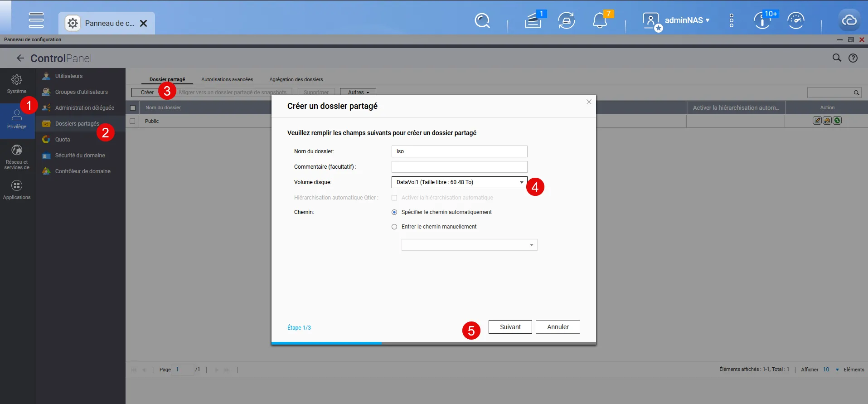Open the Control Panel help icon
The width and height of the screenshot is (868, 404).
click(x=853, y=58)
